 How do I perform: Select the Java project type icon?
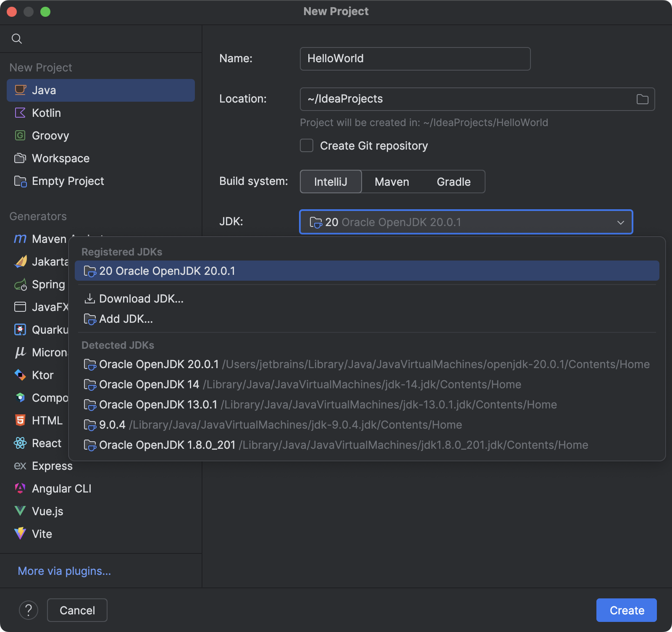tap(20, 90)
